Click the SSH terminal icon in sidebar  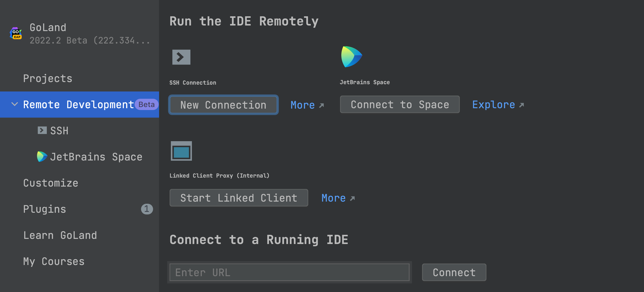[42, 130]
